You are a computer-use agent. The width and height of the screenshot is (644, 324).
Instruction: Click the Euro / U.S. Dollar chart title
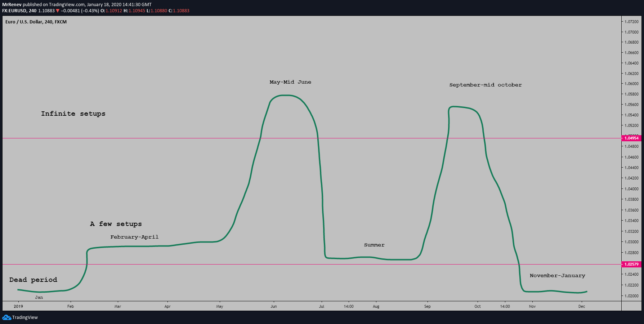(36, 22)
